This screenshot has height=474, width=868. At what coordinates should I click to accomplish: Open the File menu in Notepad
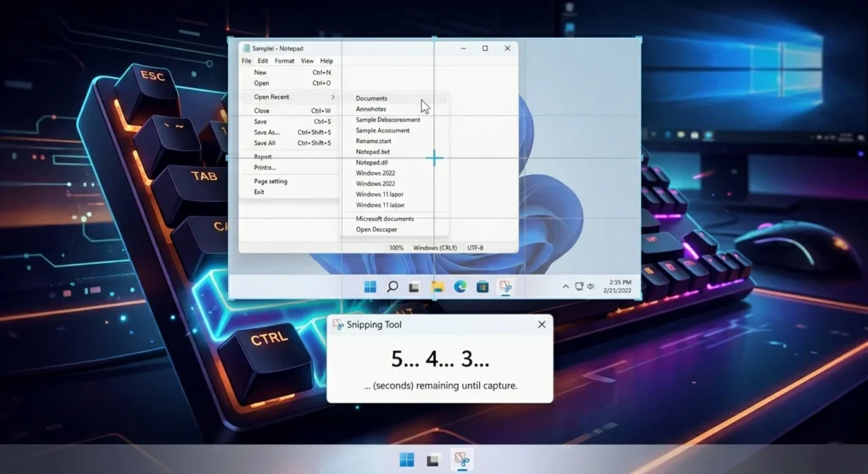pos(247,61)
